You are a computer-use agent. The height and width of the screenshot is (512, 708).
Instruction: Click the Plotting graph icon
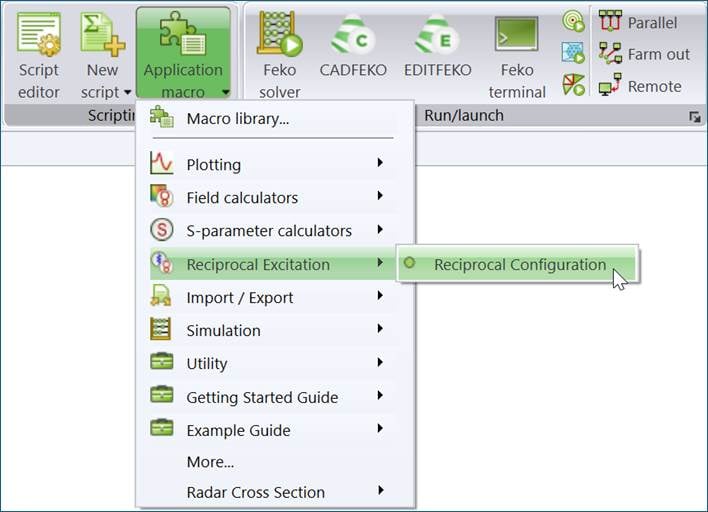(x=162, y=163)
